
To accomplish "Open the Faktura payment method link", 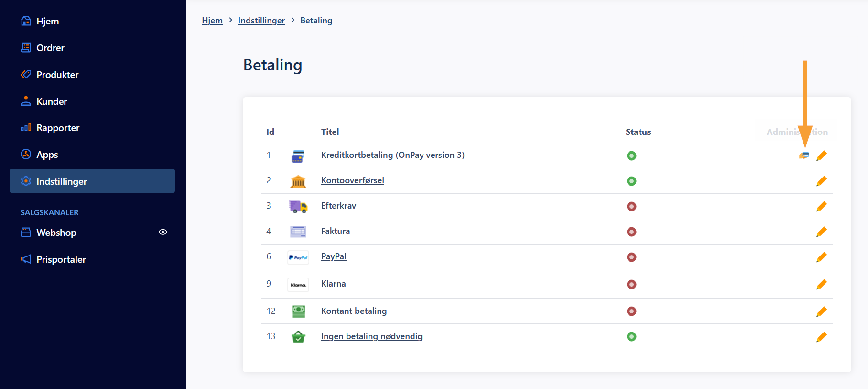I will [x=335, y=231].
